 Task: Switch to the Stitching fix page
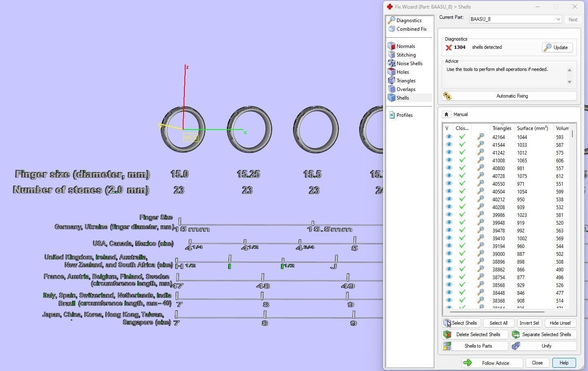click(406, 55)
